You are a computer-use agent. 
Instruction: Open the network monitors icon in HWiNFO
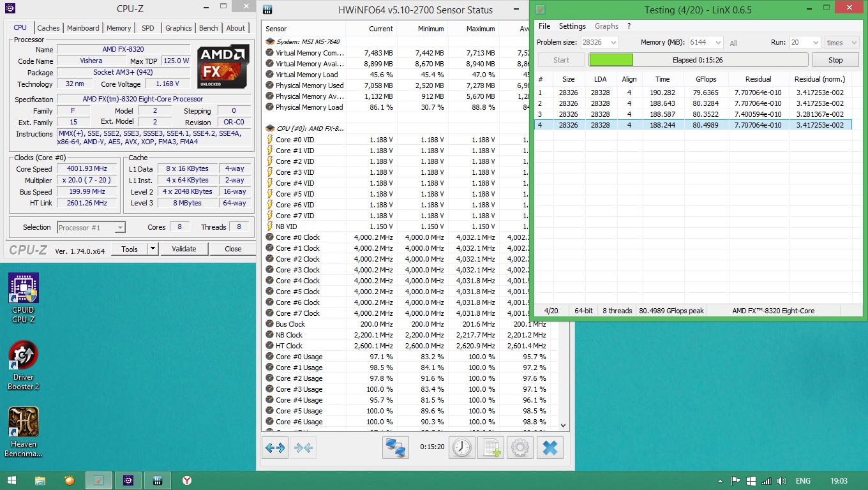(x=396, y=448)
